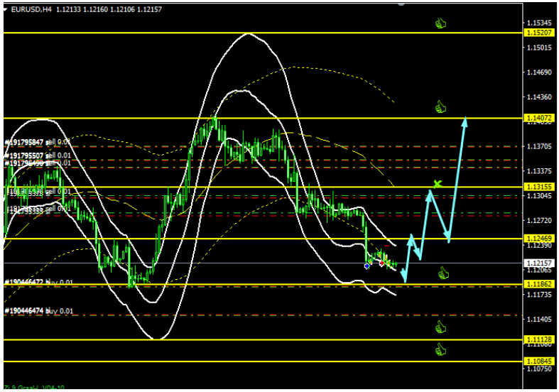Click the 1.14360 value on the price axis
Viewport: 559px width, 392px height.
pyautogui.click(x=539, y=97)
